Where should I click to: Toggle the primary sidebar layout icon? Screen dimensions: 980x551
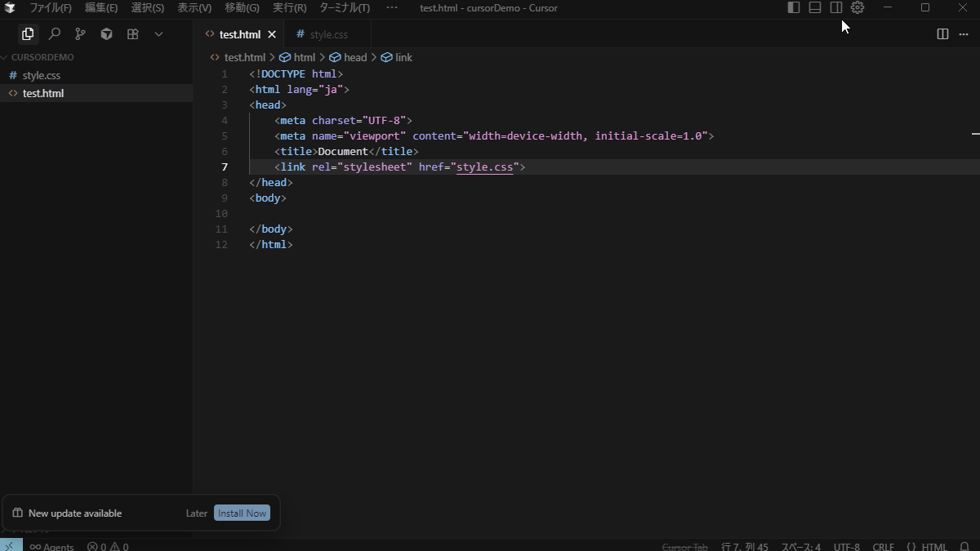pyautogui.click(x=794, y=7)
